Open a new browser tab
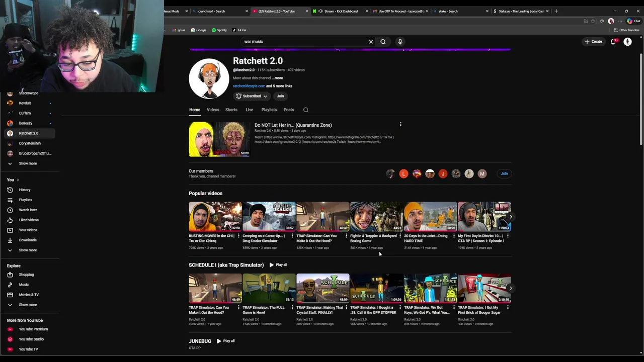Image resolution: width=644 pixels, height=362 pixels. tap(556, 11)
